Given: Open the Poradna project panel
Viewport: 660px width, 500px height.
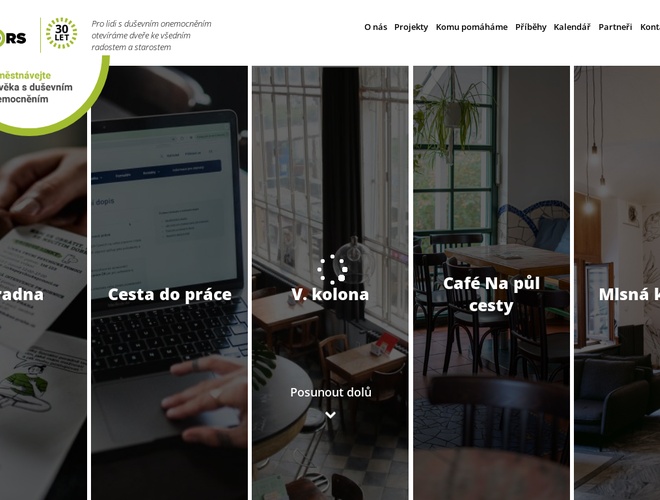Looking at the screenshot, I should (x=43, y=311).
